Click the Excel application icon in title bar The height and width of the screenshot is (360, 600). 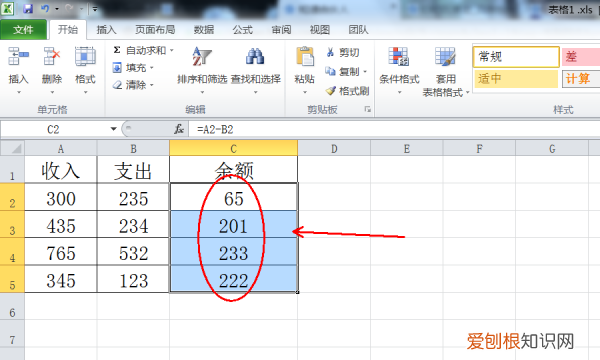7,8
